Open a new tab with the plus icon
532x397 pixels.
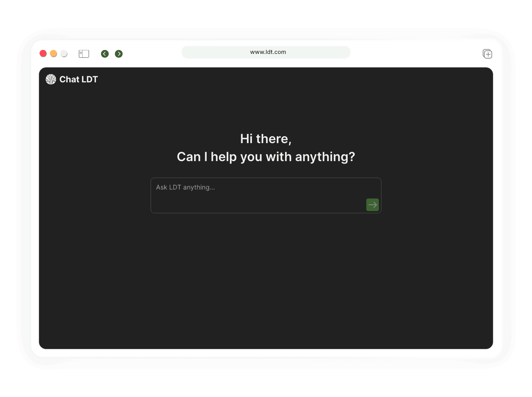tap(487, 54)
